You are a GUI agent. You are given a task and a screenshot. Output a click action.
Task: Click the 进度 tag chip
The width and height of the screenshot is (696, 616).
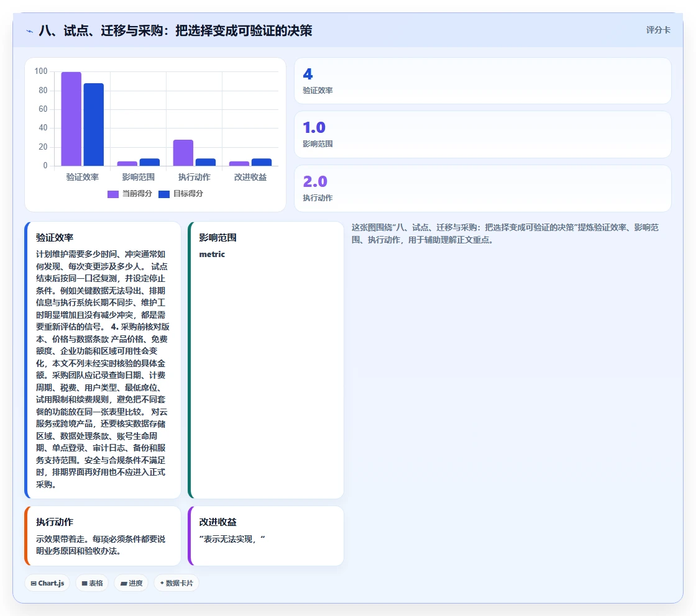click(131, 583)
